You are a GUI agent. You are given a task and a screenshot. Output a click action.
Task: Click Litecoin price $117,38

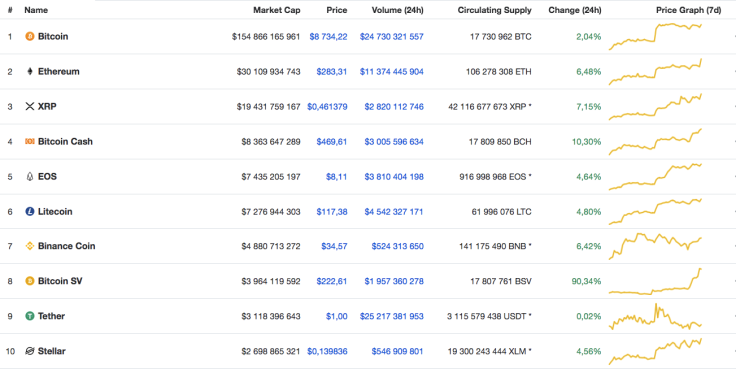tap(332, 212)
